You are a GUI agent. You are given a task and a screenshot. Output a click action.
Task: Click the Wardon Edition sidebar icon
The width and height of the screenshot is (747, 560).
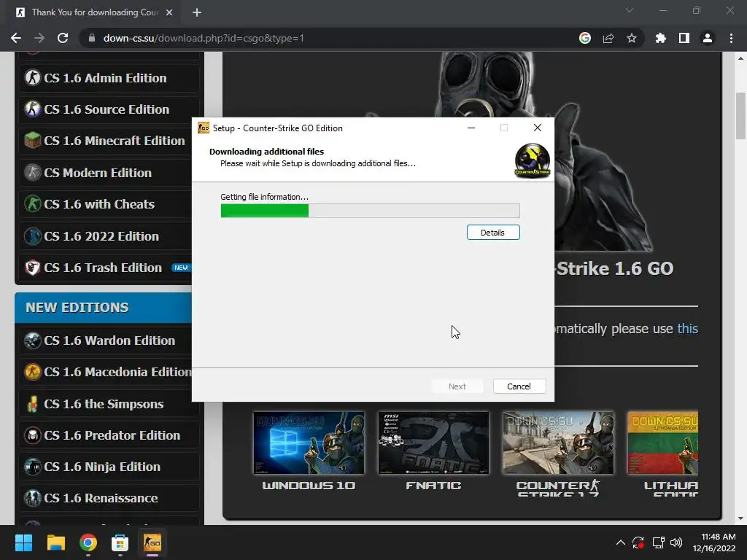(x=32, y=341)
